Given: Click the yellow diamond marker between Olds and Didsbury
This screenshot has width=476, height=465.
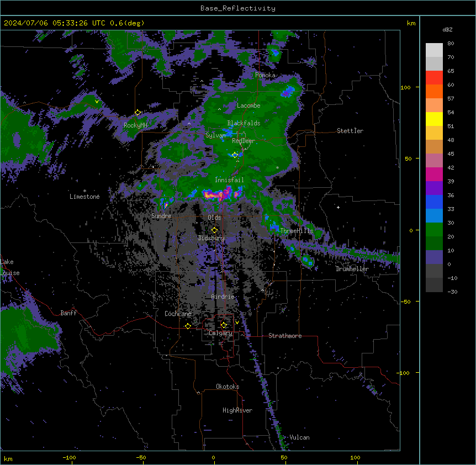Looking at the screenshot, I should (x=214, y=230).
